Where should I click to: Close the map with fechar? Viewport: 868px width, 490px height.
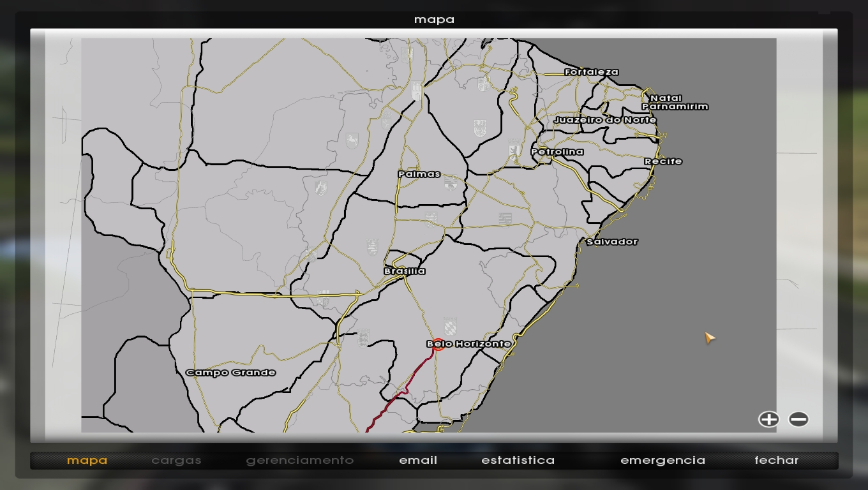776,460
